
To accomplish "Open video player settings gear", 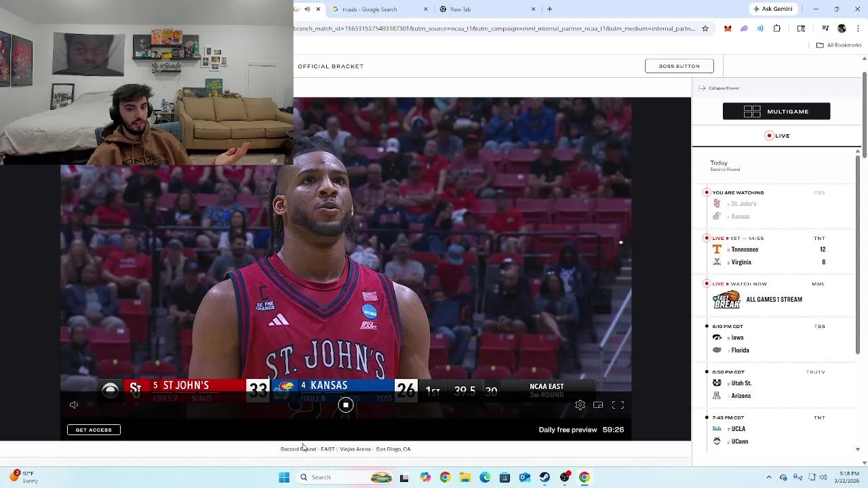I will (580, 405).
